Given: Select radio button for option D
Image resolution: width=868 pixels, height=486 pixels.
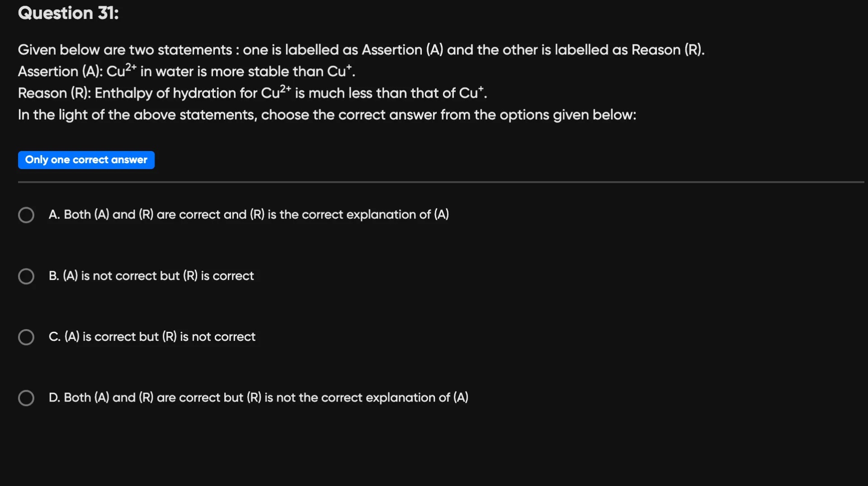Looking at the screenshot, I should (26, 398).
